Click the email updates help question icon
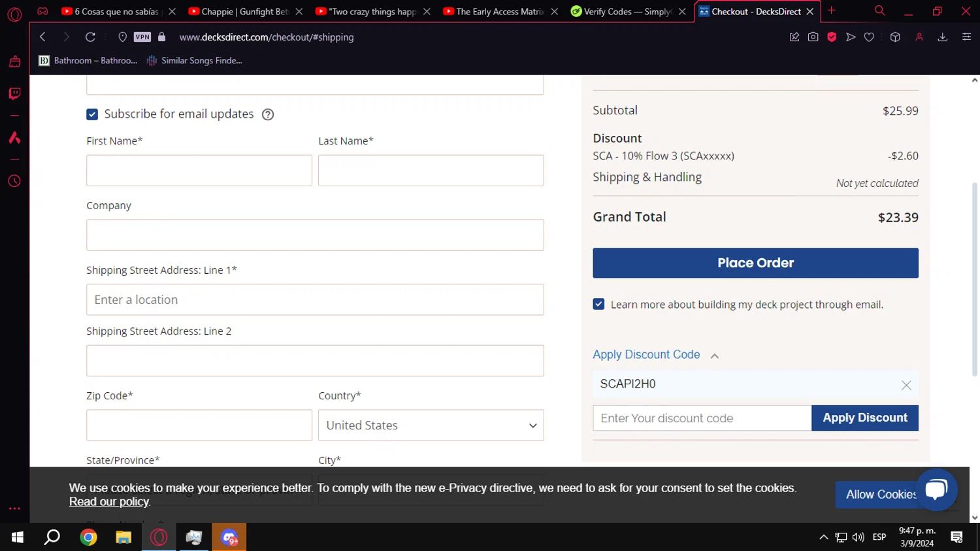The width and height of the screenshot is (980, 551). click(268, 114)
